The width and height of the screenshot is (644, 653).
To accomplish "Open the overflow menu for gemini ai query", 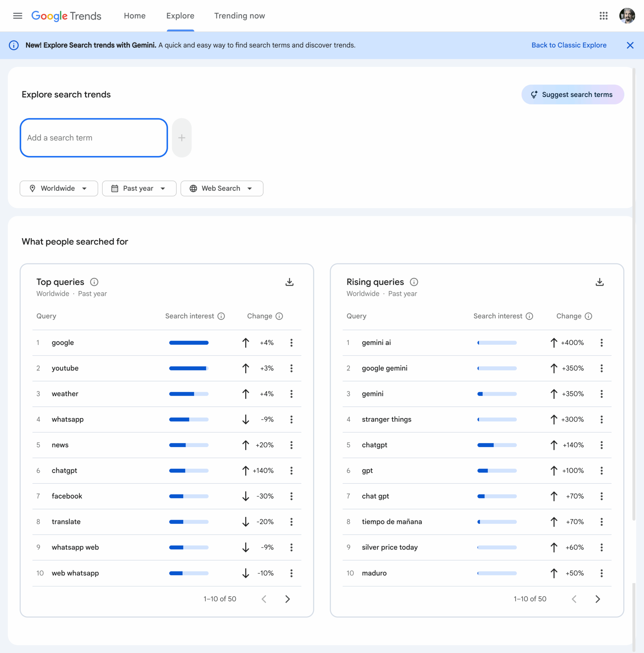I will coord(601,342).
